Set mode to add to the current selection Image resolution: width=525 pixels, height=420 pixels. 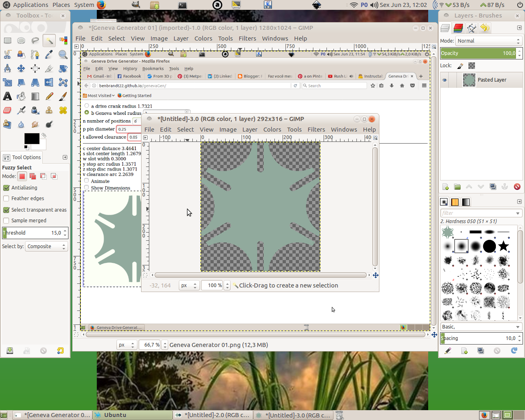pos(33,176)
